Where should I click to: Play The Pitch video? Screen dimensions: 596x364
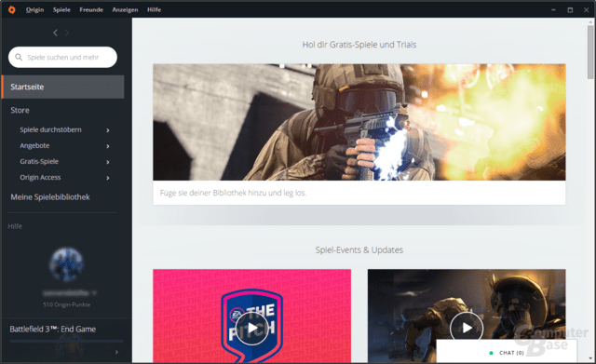(252, 328)
